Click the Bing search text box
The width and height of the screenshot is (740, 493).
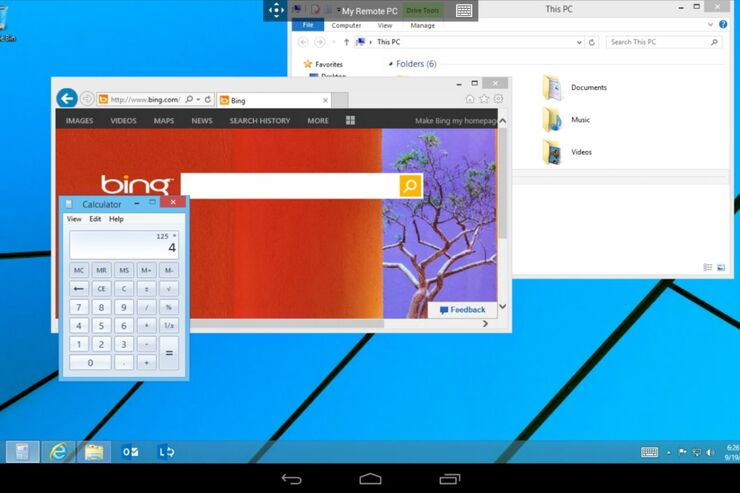click(x=290, y=185)
